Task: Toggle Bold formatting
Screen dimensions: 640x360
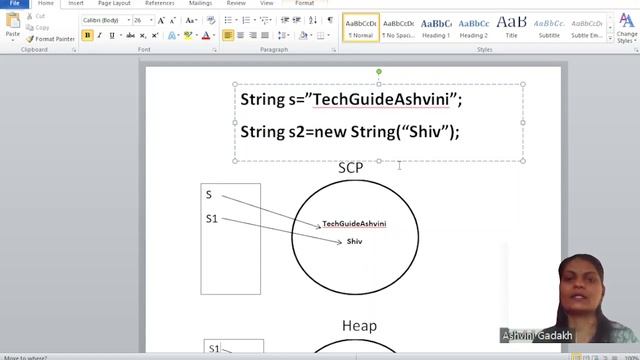Action: (x=87, y=36)
